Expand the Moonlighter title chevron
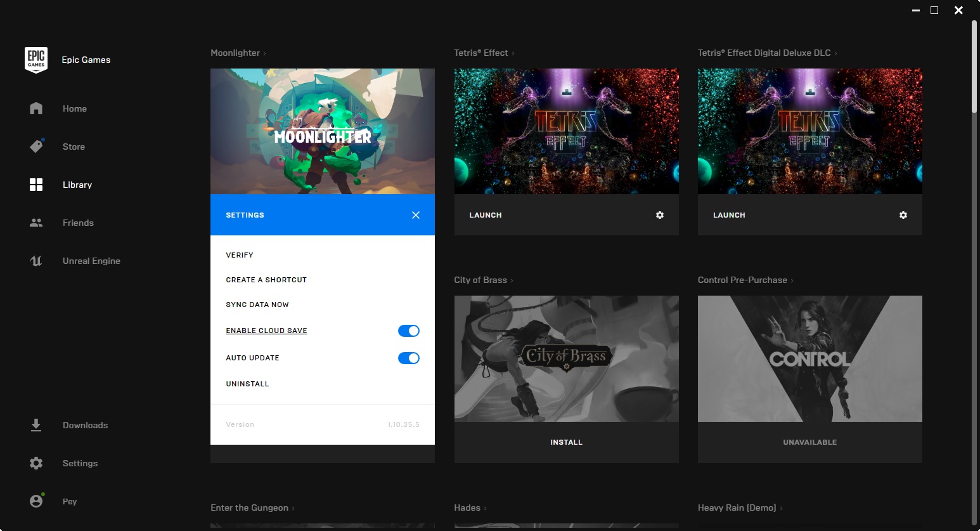This screenshot has height=531, width=980. (x=264, y=53)
